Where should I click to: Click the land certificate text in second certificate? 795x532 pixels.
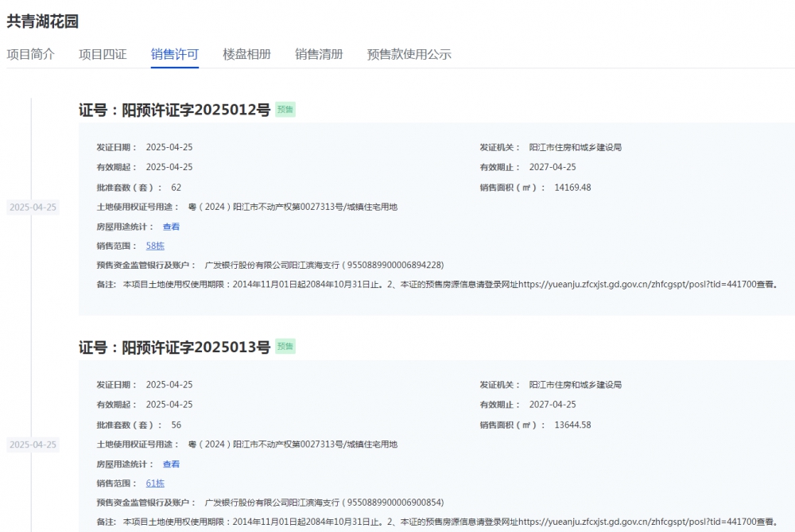[293, 445]
